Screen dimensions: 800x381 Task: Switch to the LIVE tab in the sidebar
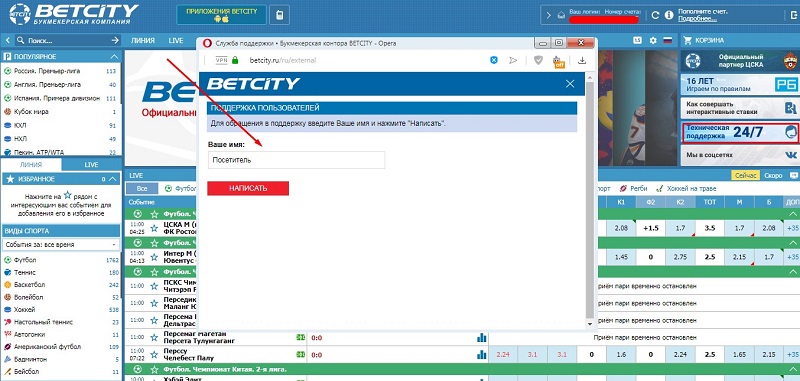click(91, 165)
